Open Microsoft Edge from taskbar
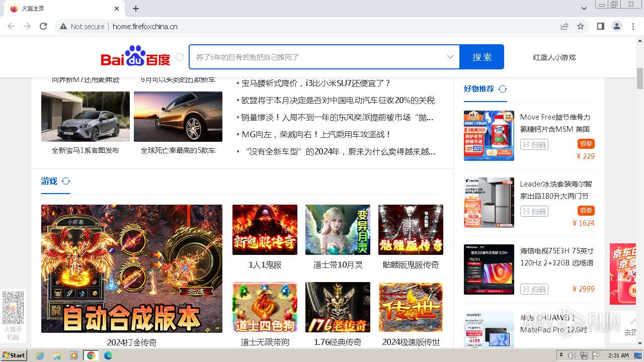The width and height of the screenshot is (644, 362). tap(108, 355)
